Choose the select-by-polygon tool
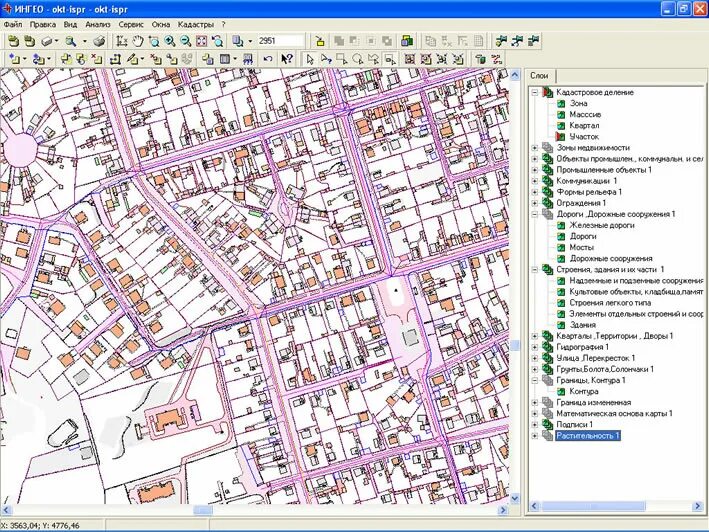709x532 pixels. [x=373, y=59]
